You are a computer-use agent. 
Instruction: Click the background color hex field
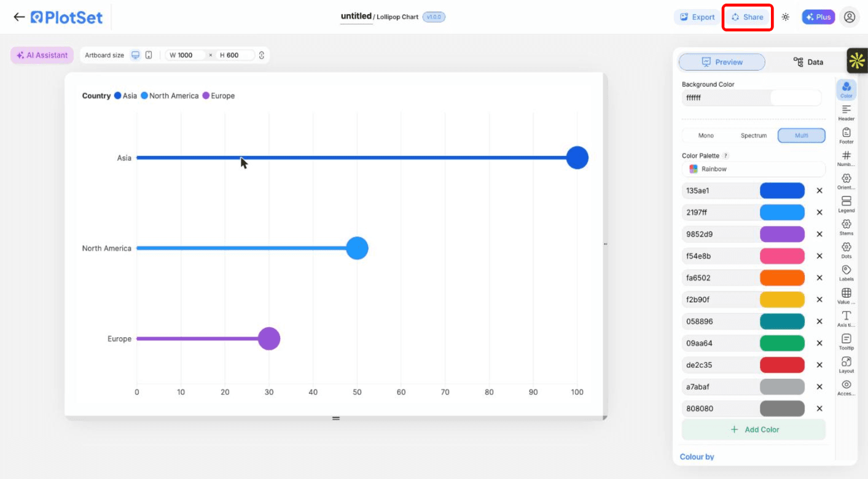pos(725,98)
